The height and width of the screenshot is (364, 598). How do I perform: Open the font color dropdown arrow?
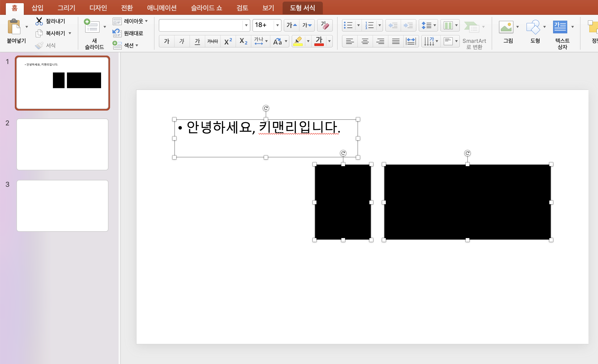pyautogui.click(x=329, y=41)
